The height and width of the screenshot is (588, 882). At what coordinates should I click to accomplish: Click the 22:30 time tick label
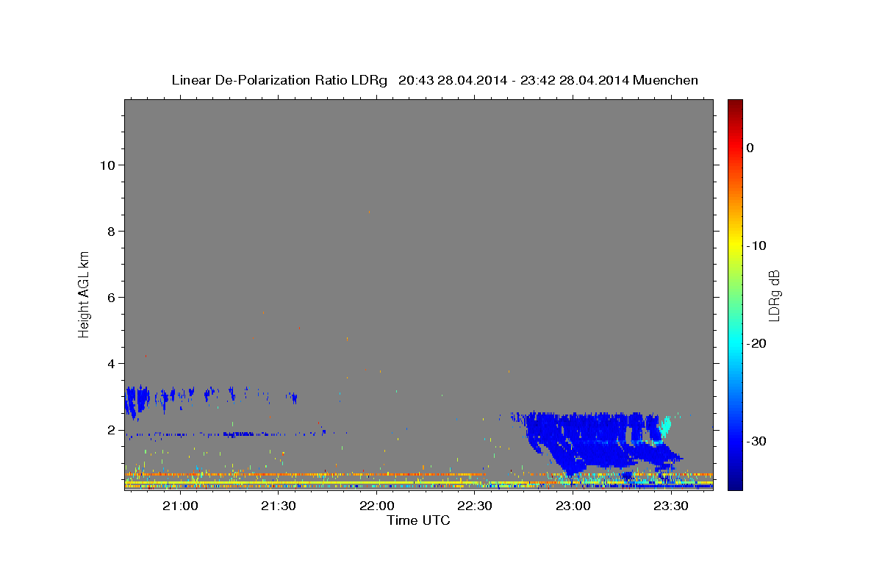pyautogui.click(x=475, y=506)
